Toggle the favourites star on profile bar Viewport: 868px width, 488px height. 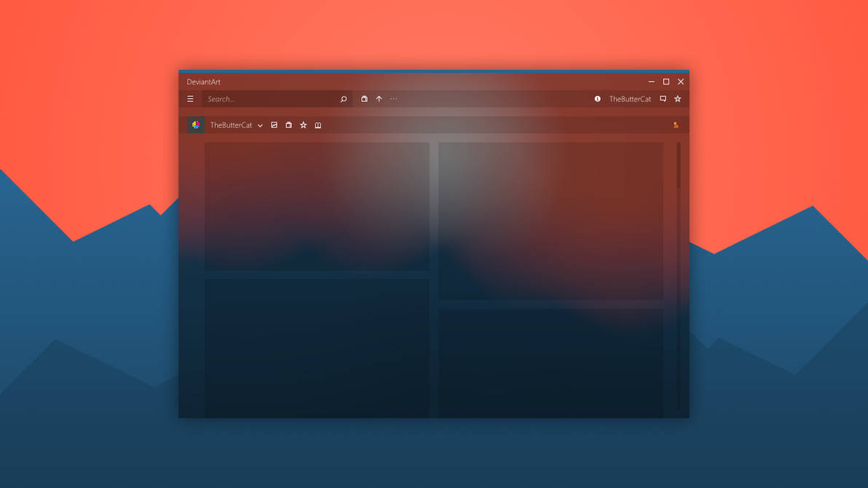pyautogui.click(x=303, y=125)
